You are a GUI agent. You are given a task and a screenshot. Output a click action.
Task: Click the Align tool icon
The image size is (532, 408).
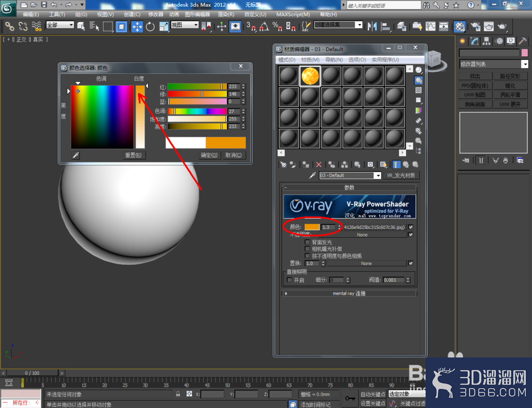click(386, 27)
